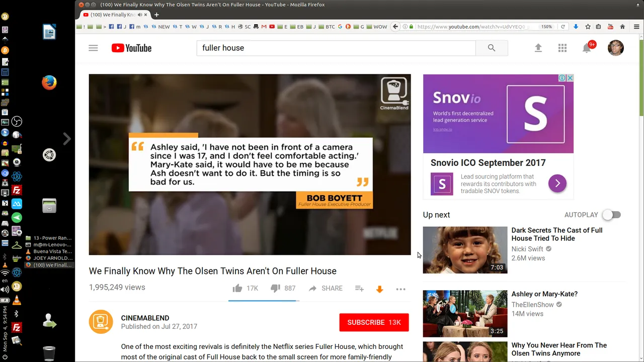Switch to the 'JOEY ARNOLD...' window entry

[49, 258]
